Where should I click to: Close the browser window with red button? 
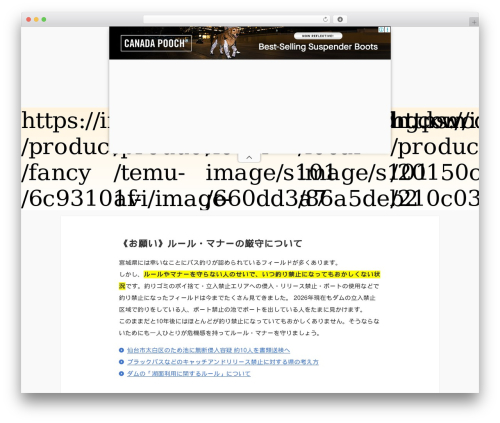coord(29,20)
